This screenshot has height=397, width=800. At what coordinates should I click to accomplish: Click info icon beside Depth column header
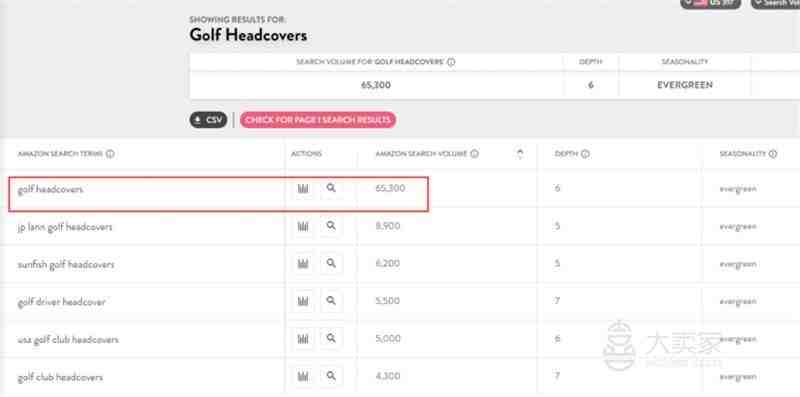(585, 154)
